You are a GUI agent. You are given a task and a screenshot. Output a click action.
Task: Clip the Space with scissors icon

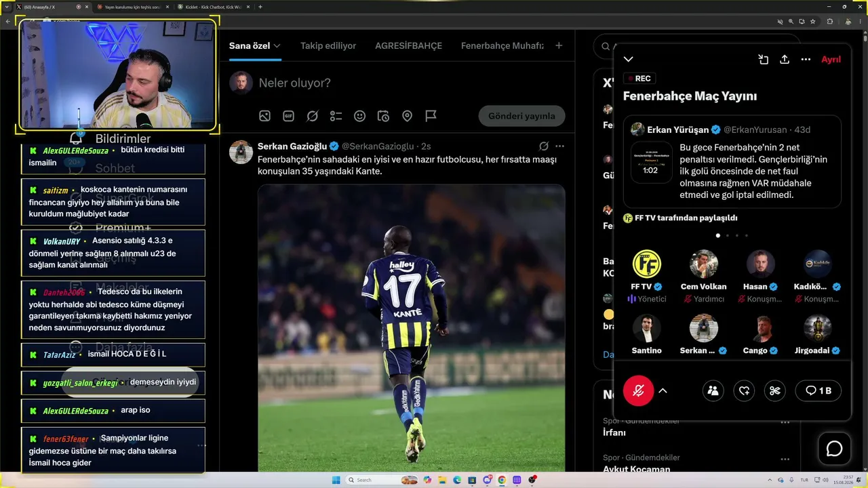point(775,390)
